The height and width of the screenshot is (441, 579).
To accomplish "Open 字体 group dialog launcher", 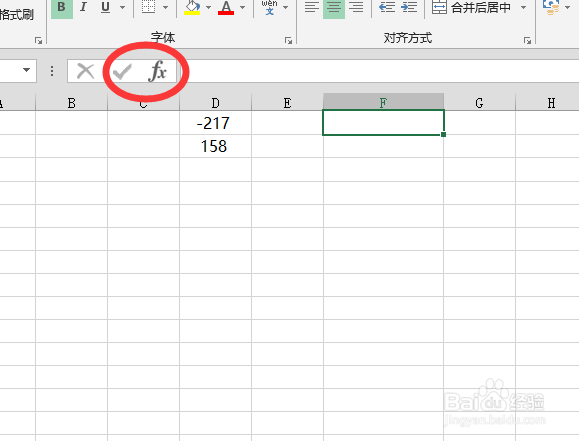I will point(288,40).
